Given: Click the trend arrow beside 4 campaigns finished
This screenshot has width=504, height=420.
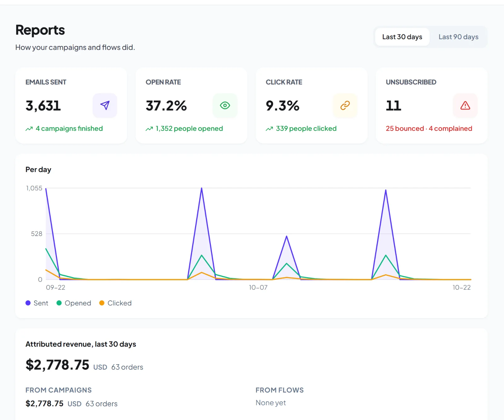Looking at the screenshot, I should (x=29, y=129).
